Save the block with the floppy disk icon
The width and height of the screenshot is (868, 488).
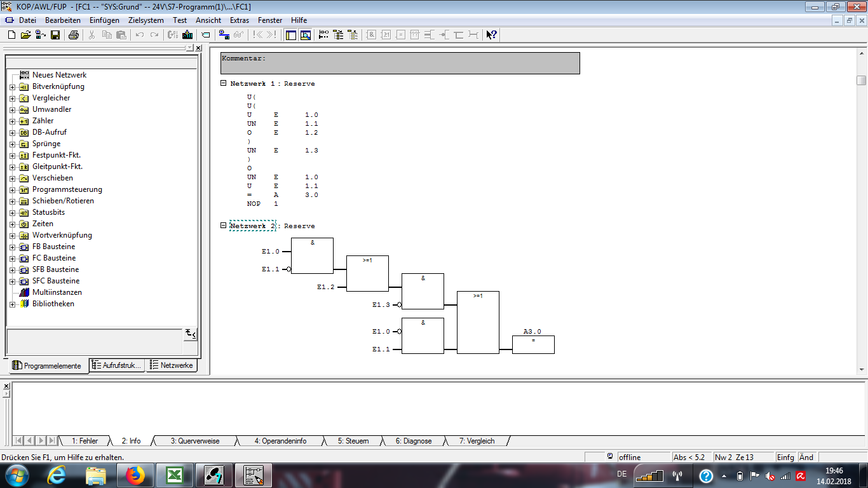point(55,35)
